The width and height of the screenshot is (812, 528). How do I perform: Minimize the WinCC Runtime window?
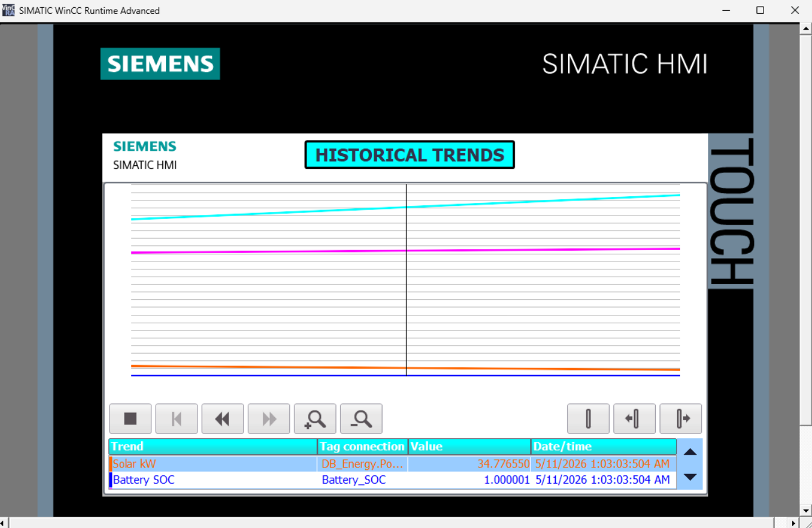(725, 10)
